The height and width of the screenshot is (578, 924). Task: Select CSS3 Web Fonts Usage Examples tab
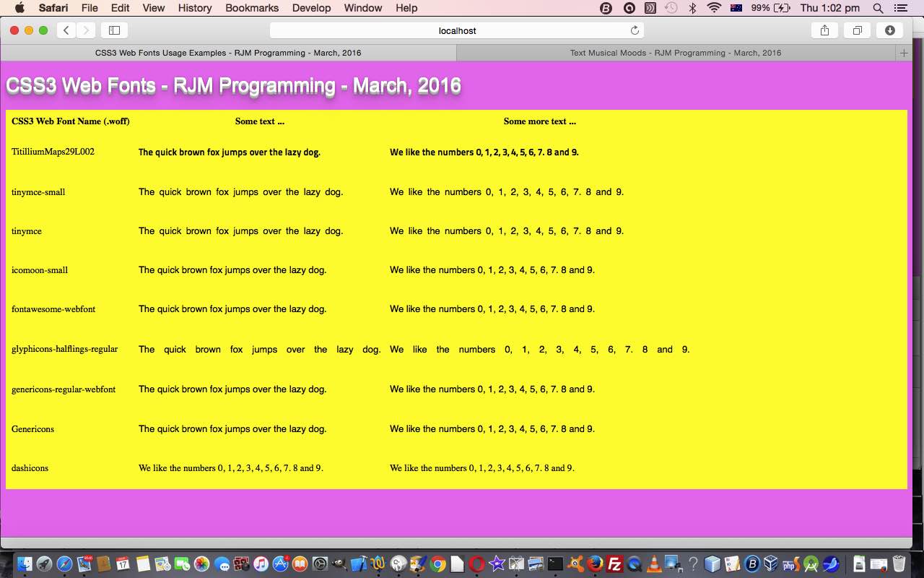point(228,53)
